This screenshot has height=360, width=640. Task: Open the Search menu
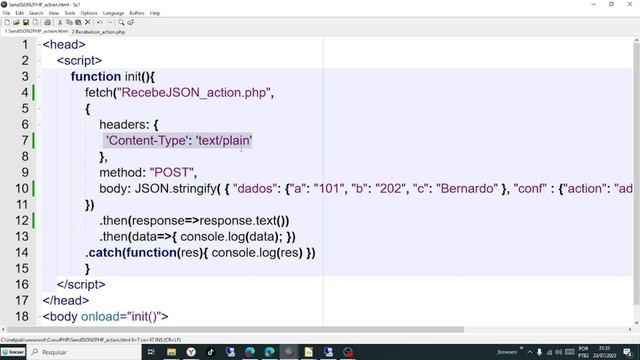point(36,13)
